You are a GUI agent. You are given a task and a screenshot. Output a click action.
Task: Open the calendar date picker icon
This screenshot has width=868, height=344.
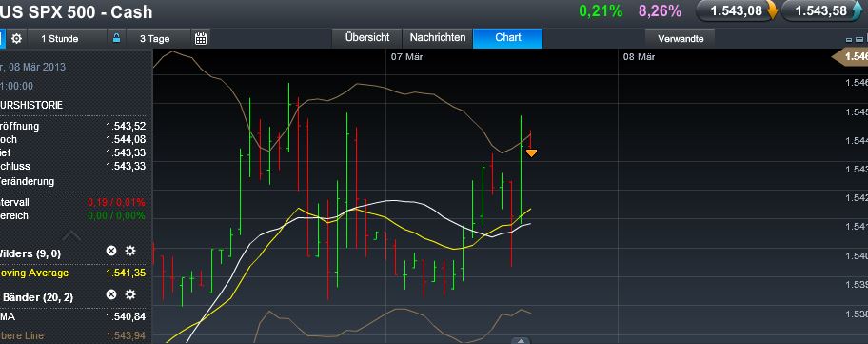[x=201, y=38]
